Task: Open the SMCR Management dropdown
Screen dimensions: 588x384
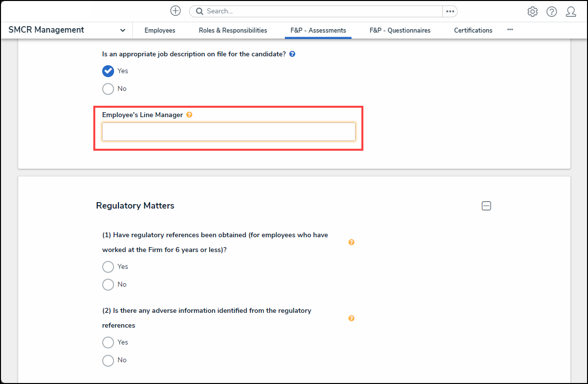Action: pyautogui.click(x=122, y=31)
